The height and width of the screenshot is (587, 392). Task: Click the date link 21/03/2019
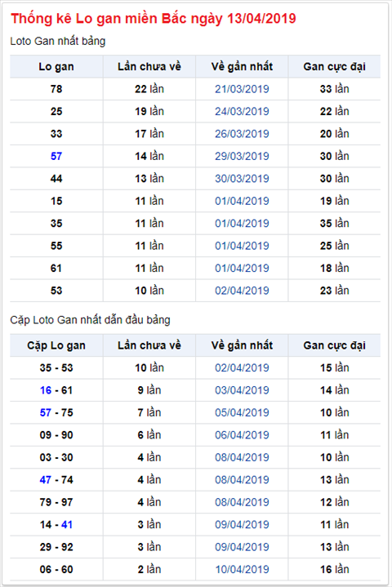click(242, 89)
